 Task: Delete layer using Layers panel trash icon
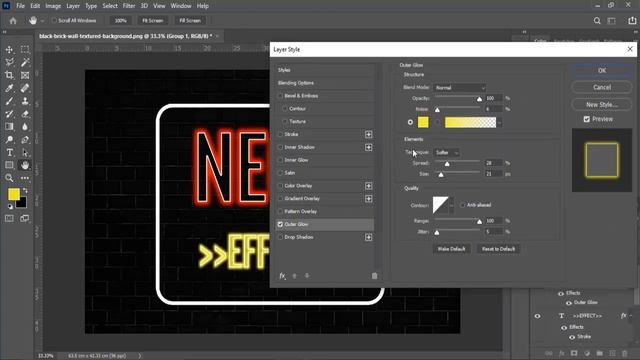[624, 353]
